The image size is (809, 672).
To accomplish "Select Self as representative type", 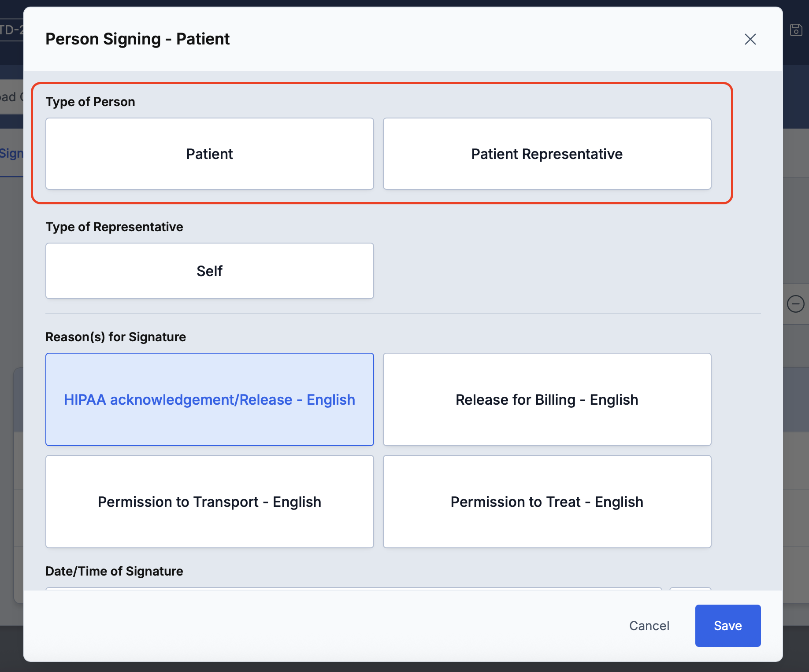I will pos(209,271).
